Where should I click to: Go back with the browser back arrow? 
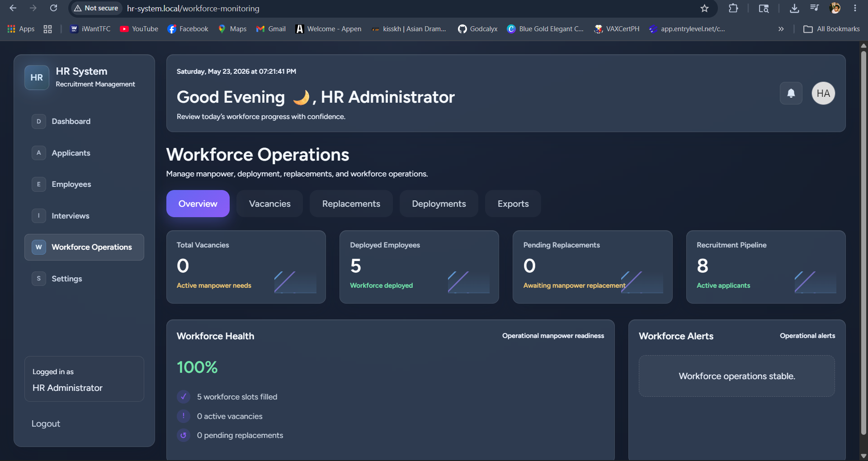coord(13,8)
